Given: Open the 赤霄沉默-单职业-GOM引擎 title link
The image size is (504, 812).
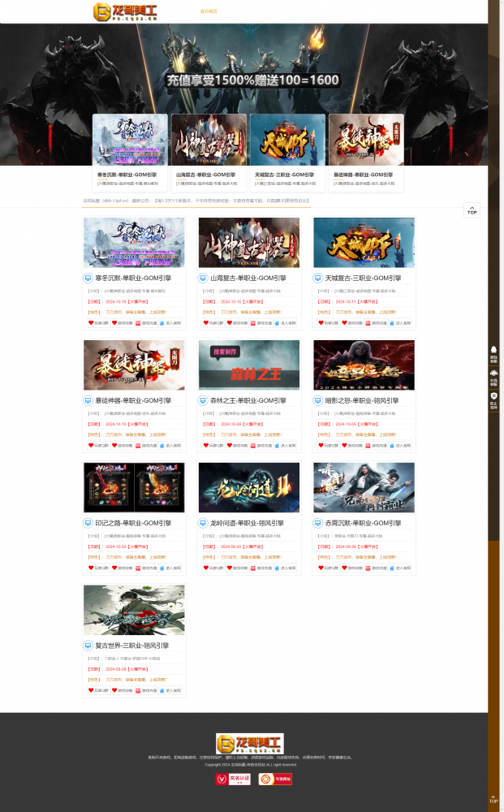Looking at the screenshot, I should click(364, 523).
